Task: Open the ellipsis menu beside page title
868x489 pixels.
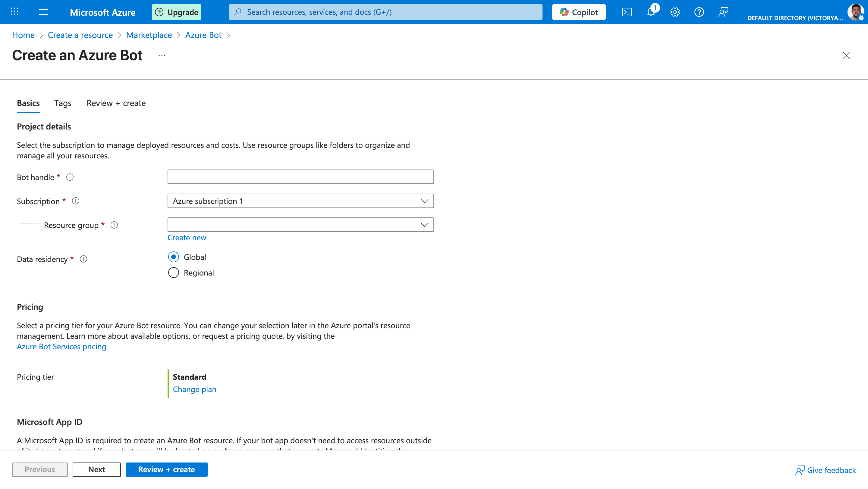Action: point(162,55)
